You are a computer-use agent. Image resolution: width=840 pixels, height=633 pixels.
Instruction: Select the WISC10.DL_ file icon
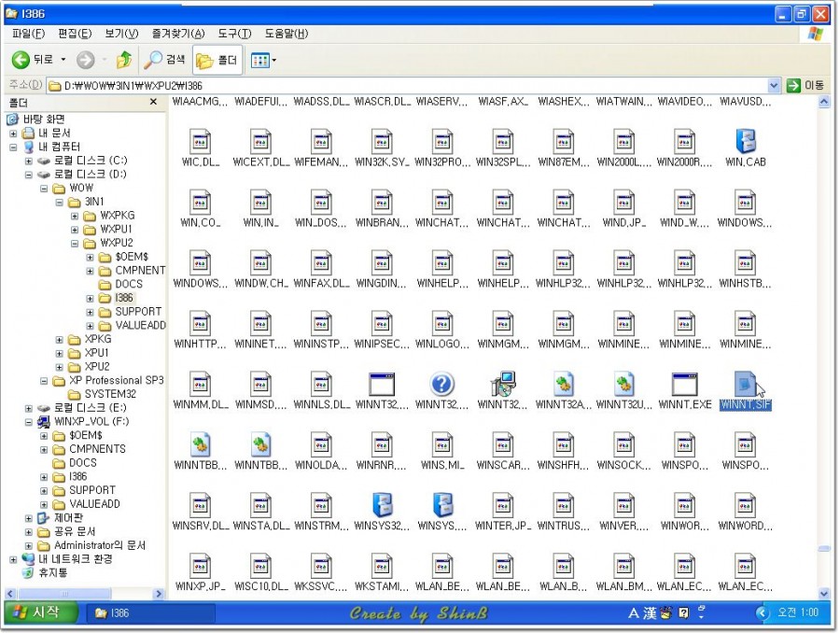261,566
